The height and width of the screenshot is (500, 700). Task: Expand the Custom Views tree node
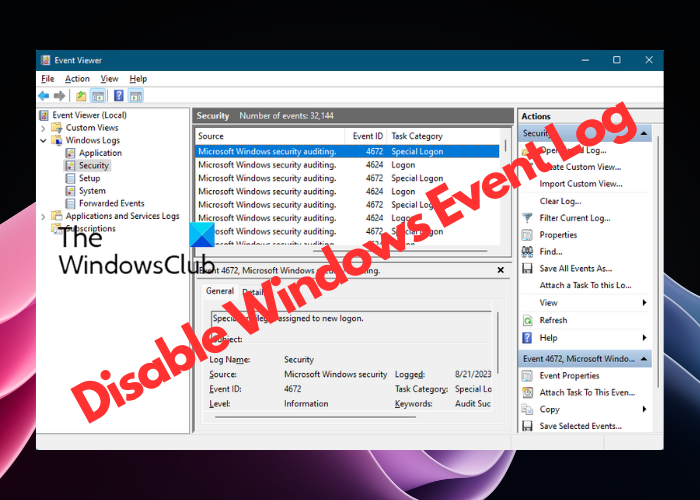pyautogui.click(x=43, y=128)
